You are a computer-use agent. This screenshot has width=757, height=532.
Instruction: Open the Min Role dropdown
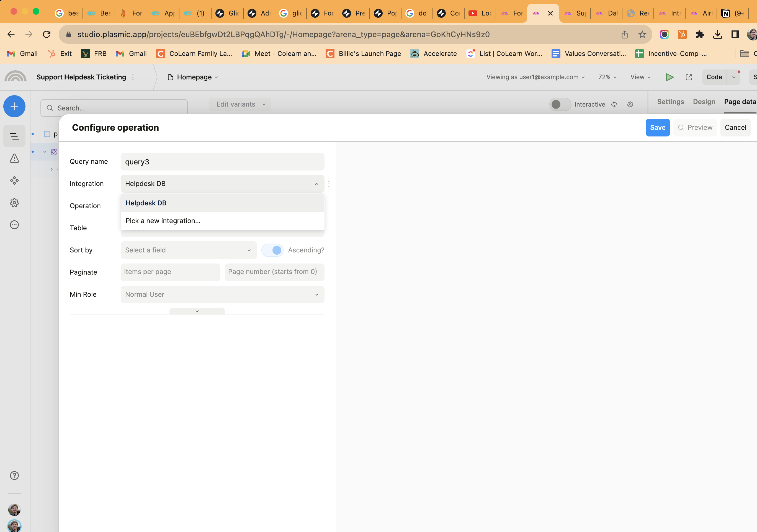click(222, 294)
